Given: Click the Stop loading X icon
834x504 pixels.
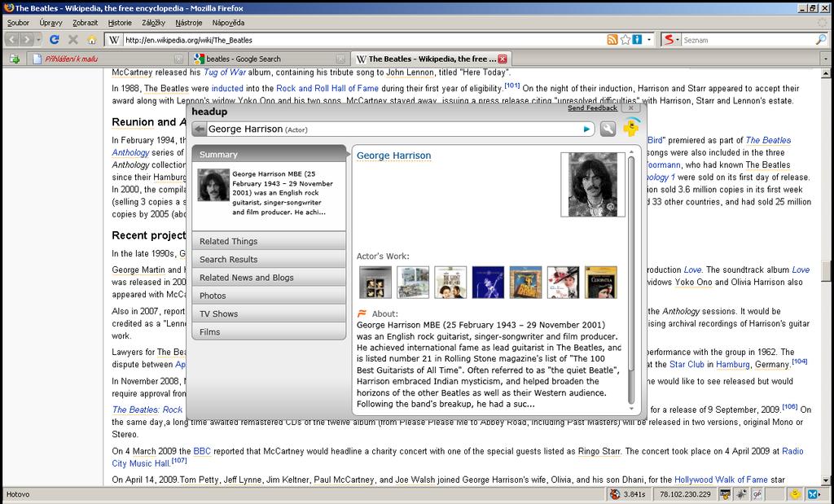Looking at the screenshot, I should (73, 40).
